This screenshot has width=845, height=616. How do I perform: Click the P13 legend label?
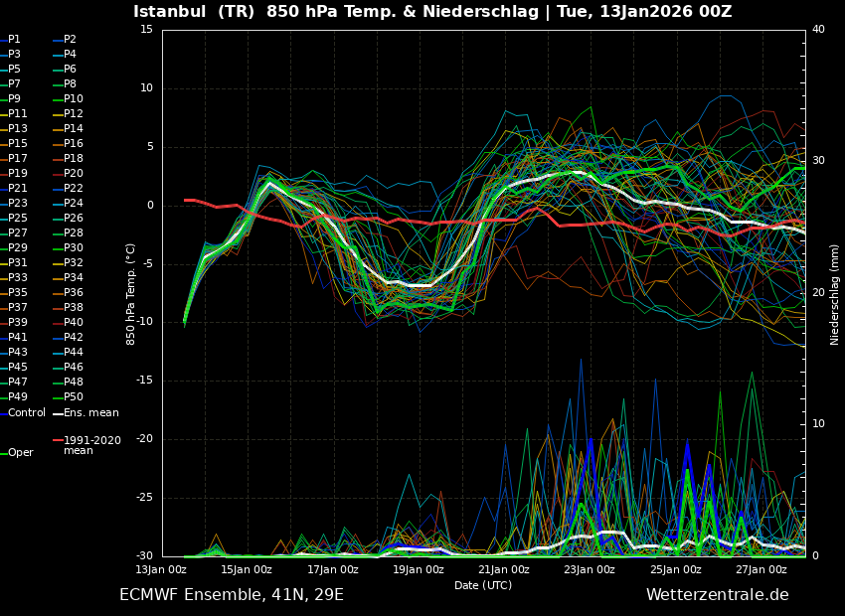17,129
